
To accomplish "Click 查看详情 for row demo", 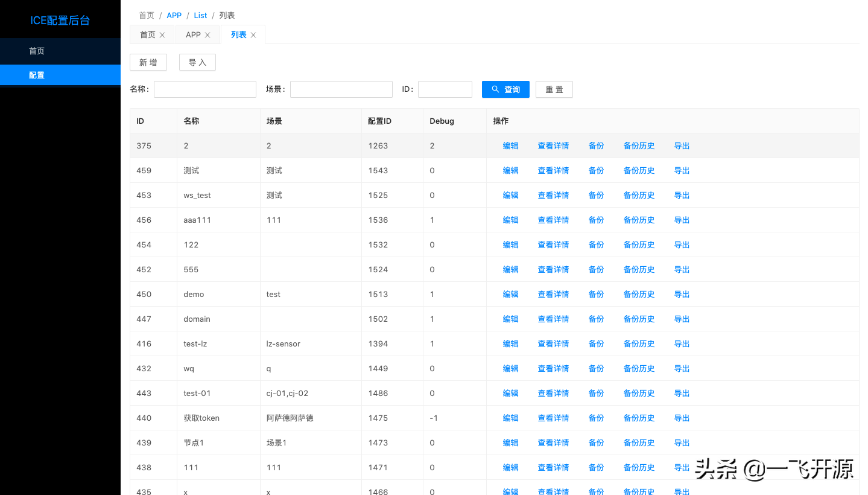I will [x=553, y=294].
